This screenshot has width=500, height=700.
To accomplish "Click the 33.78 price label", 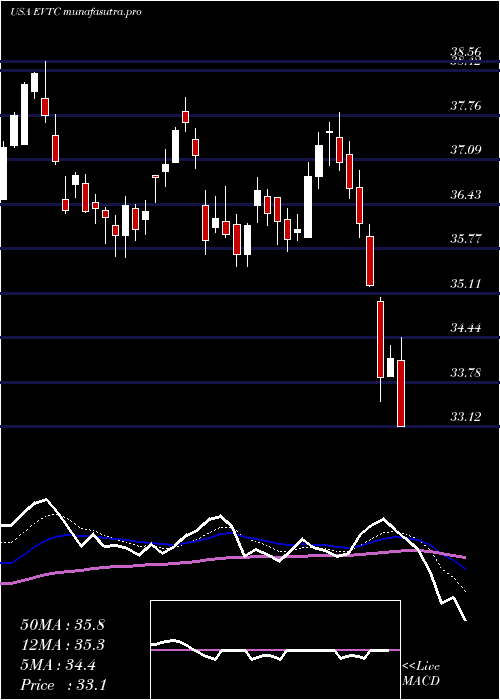I will point(466,372).
